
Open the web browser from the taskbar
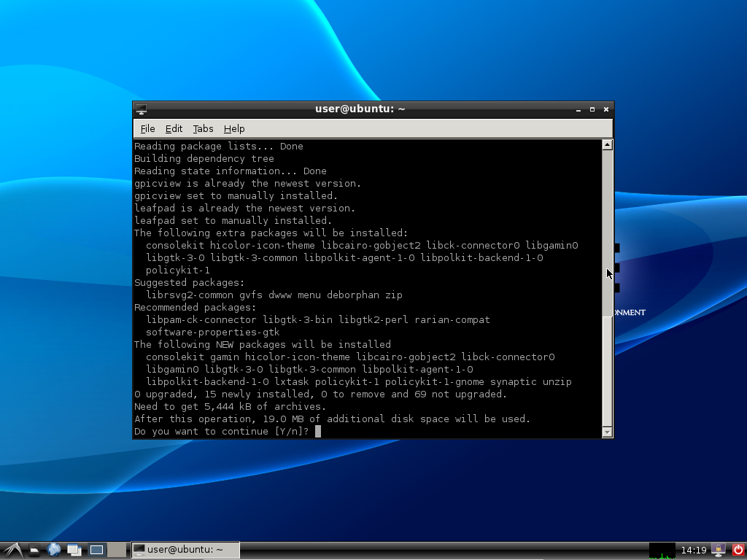(x=53, y=550)
